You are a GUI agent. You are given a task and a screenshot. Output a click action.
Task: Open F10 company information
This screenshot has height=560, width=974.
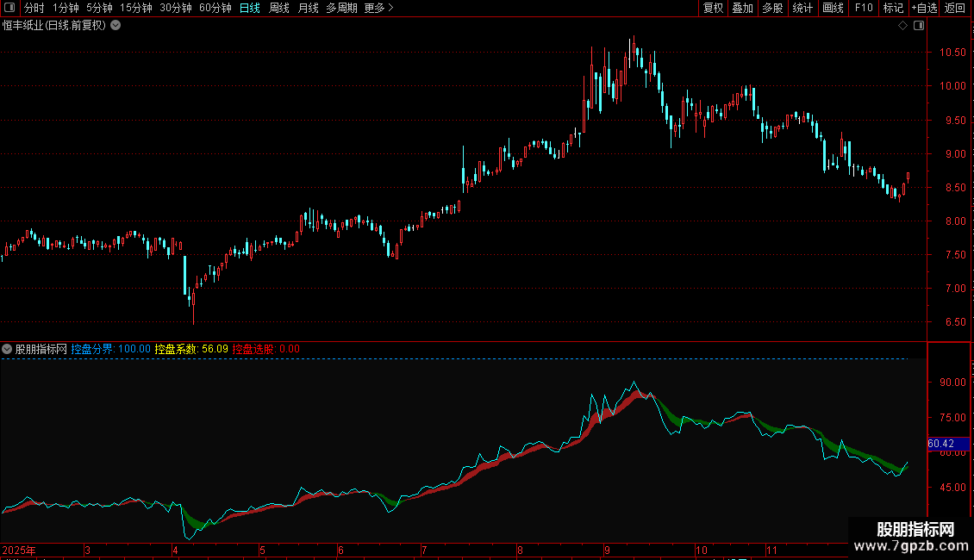863,8
